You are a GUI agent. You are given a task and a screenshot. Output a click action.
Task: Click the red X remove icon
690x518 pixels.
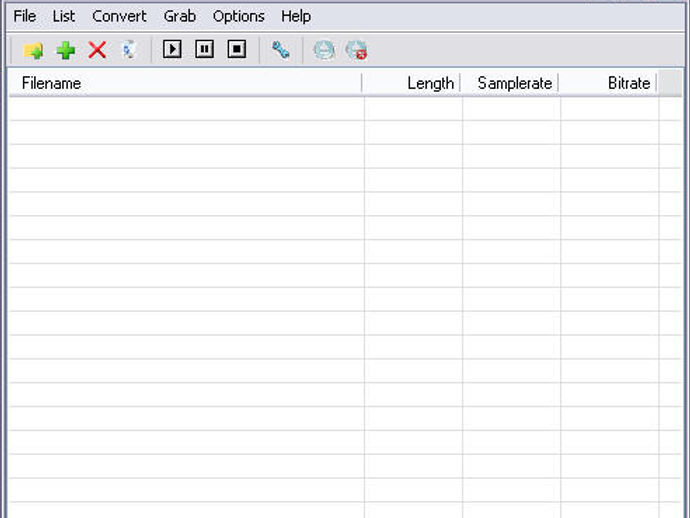97,50
